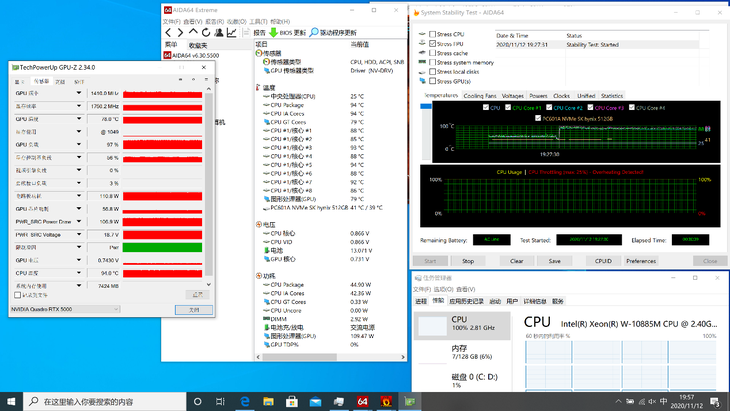Open Microsoft Edge from the taskbar
The width and height of the screenshot is (730, 411).
click(246, 401)
